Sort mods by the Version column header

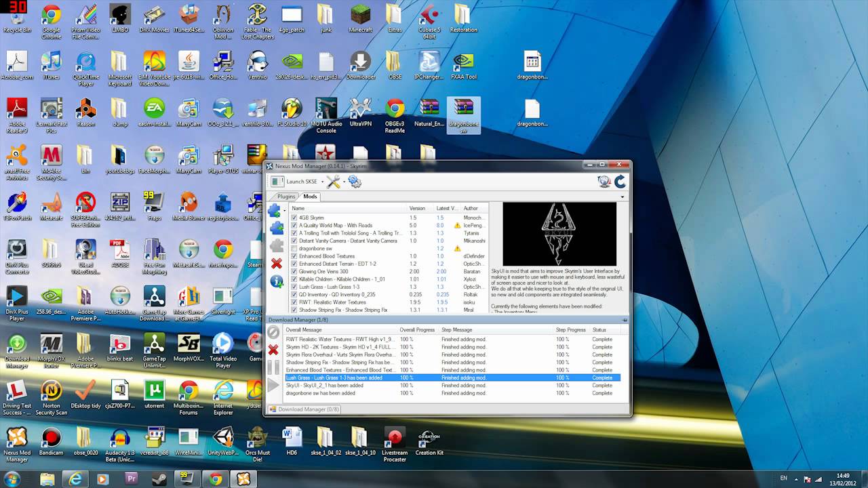pos(420,208)
